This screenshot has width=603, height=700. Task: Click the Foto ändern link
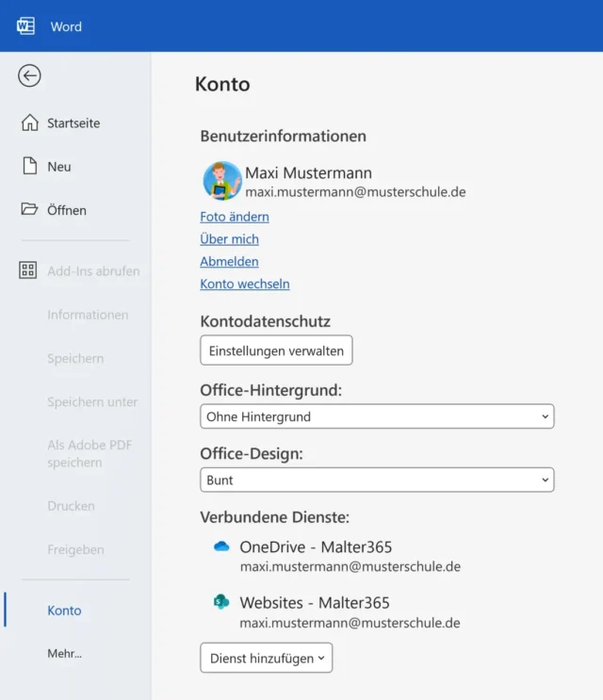click(x=235, y=217)
